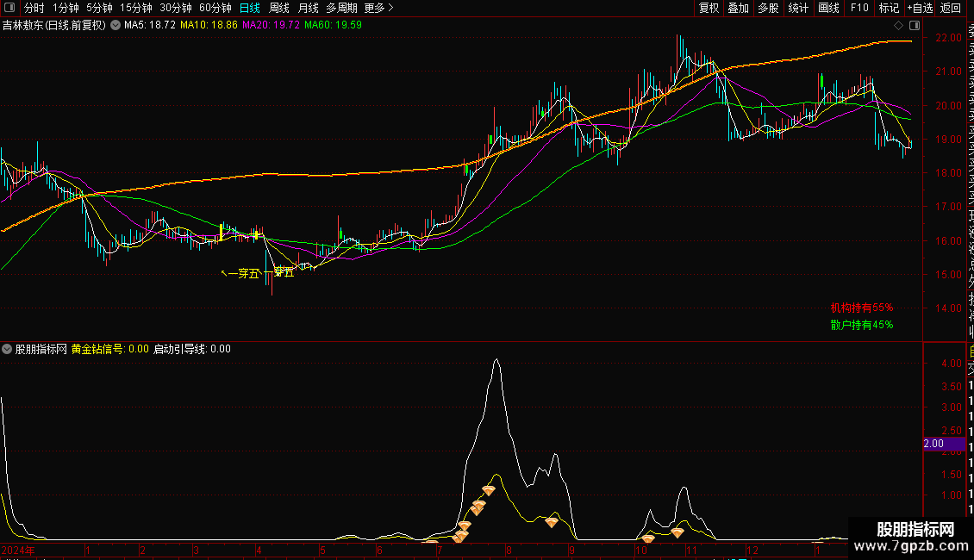Click the diamond signal marker near September
The image size is (974, 560).
pyautogui.click(x=552, y=522)
